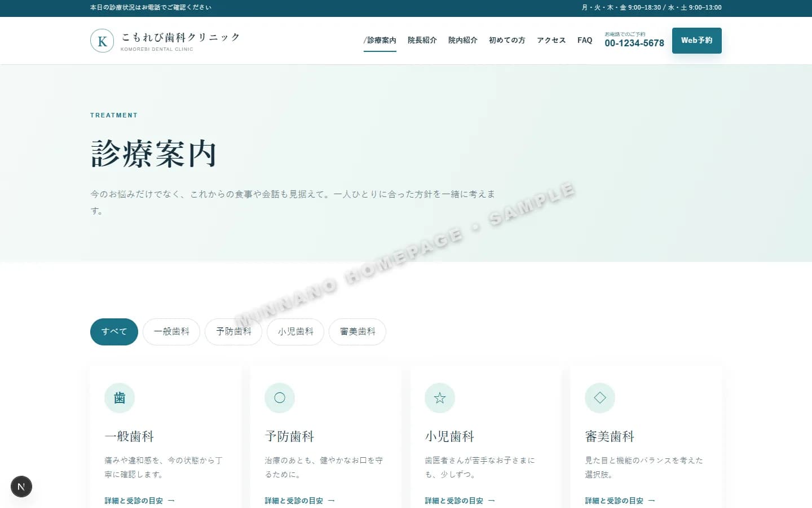Filter treatments by 小児歯科 pill
812x508 pixels.
point(295,332)
